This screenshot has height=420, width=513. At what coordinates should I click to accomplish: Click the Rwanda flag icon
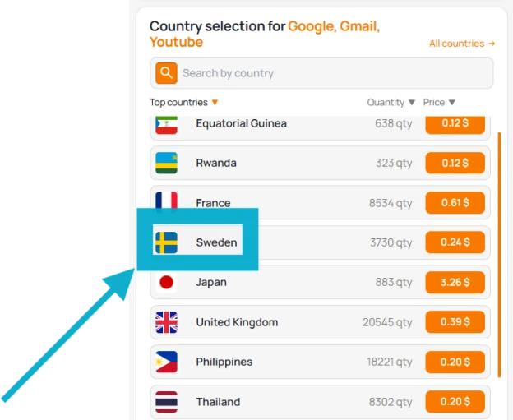pyautogui.click(x=166, y=163)
